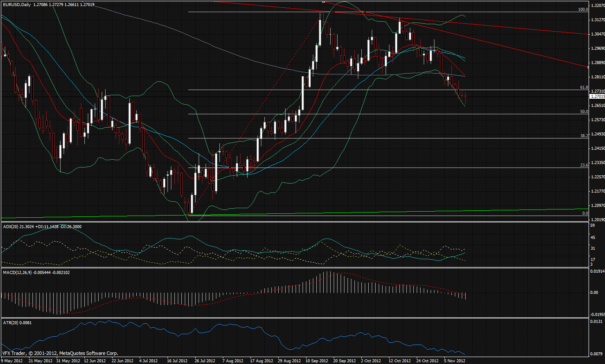The image size is (605, 364).
Task: Click the Fibonacci 100.0 level label
Action: [583, 9]
